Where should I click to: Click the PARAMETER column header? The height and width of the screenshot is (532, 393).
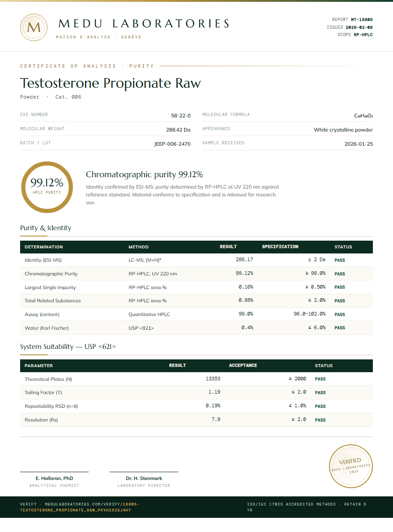(x=39, y=366)
